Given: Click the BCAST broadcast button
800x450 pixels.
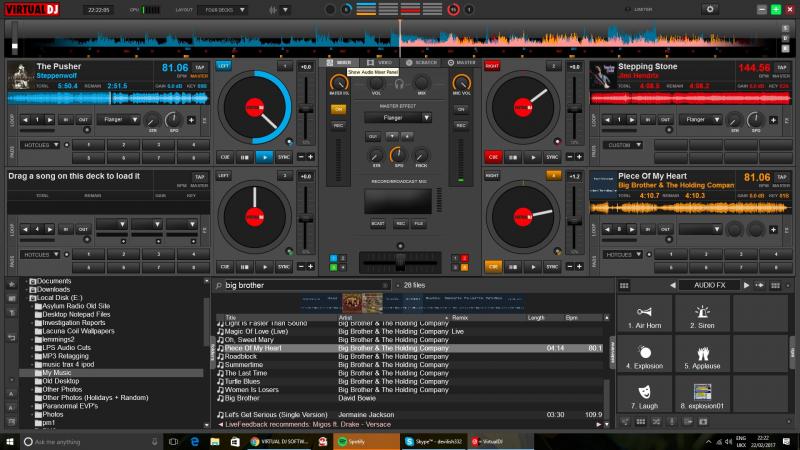Looking at the screenshot, I should (x=378, y=223).
